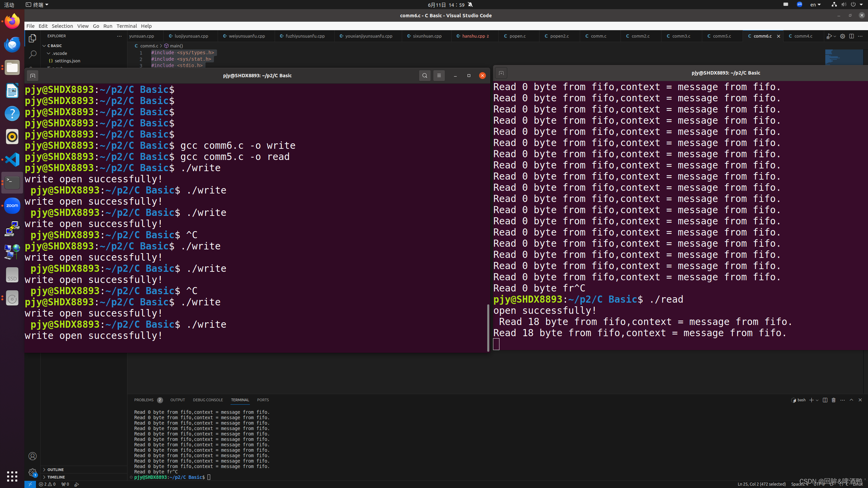Open the editor settings gear icon
The width and height of the screenshot is (868, 488).
843,36
